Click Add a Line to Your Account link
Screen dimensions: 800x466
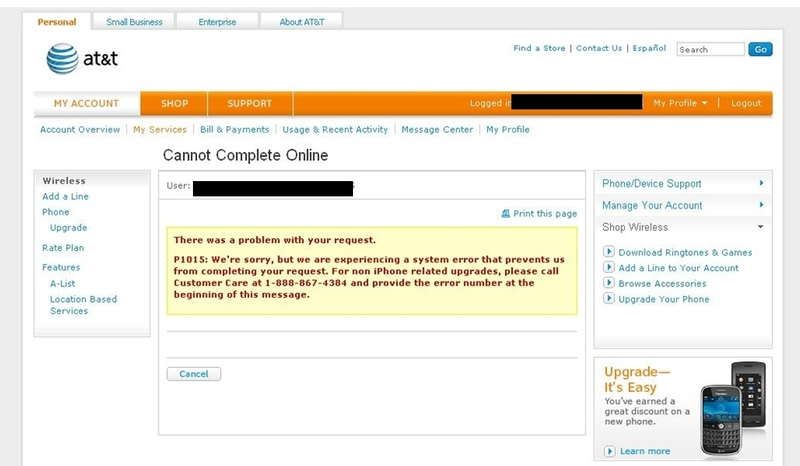tap(679, 268)
